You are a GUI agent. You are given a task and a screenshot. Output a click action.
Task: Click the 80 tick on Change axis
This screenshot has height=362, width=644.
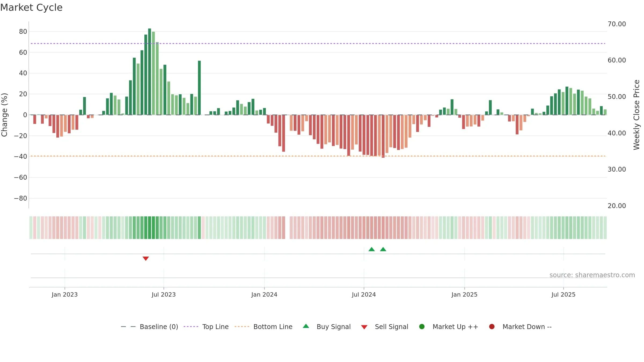click(x=23, y=32)
